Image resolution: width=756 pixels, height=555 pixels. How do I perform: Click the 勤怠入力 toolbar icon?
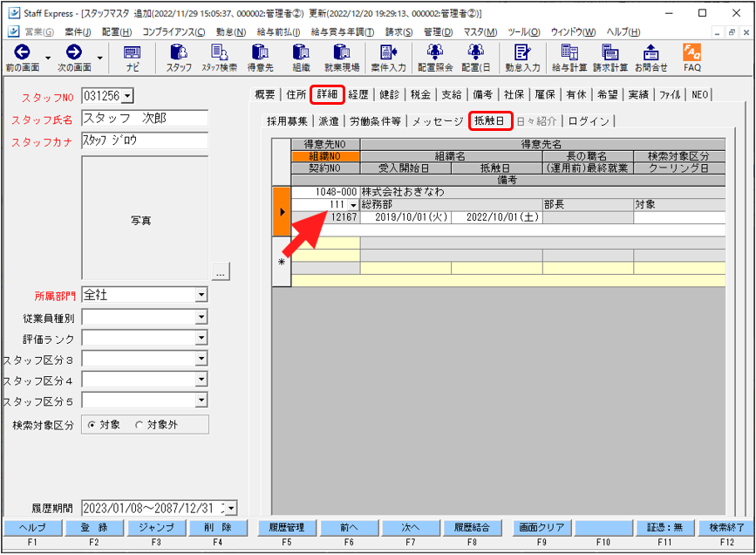tap(522, 57)
